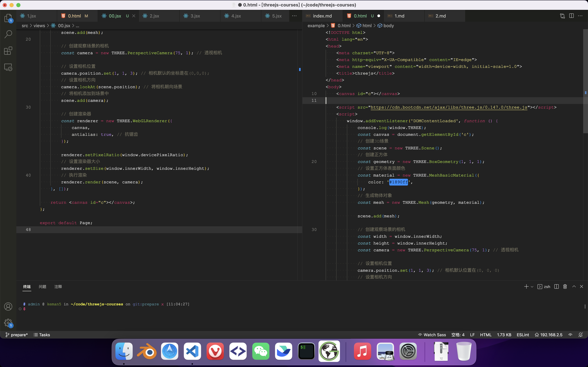Open the Extensions view icon

coord(8,51)
